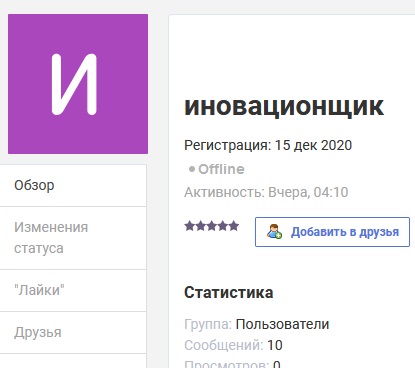Click the username иновационщик heading
This screenshot has width=415, height=368.
click(284, 107)
